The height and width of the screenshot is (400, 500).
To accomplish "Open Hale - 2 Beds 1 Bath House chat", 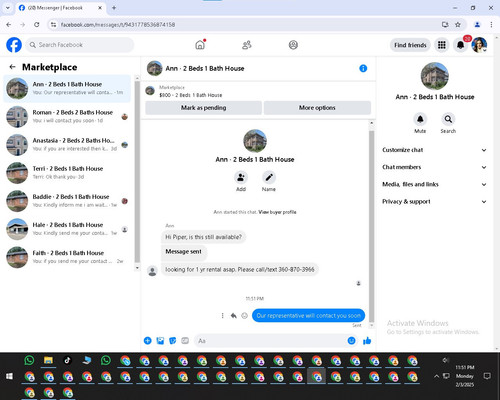I will coord(67,229).
